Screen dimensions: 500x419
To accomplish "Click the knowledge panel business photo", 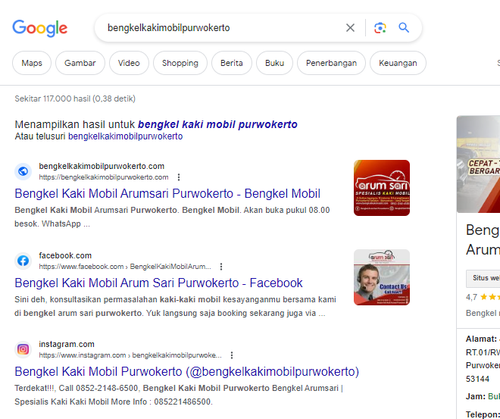I will click(478, 164).
